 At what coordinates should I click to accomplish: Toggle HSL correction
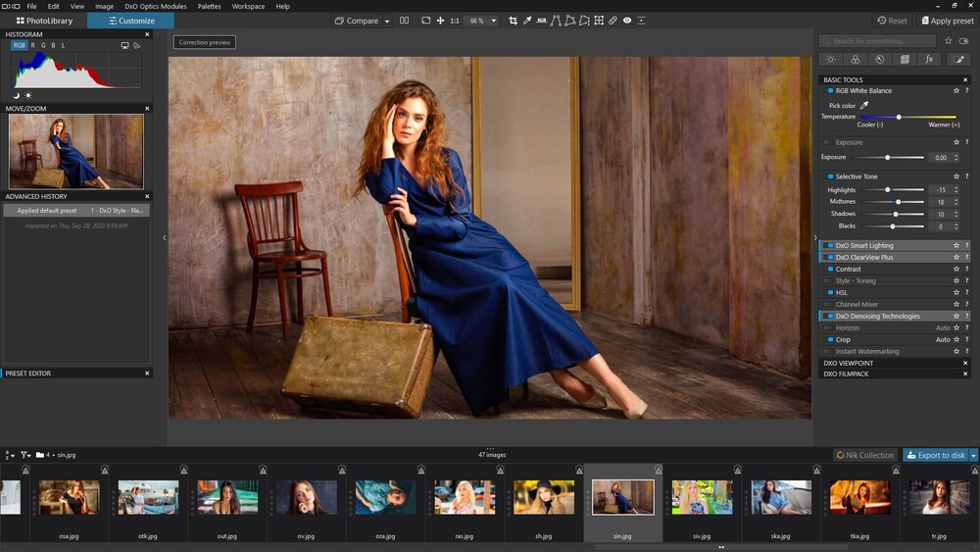point(830,292)
